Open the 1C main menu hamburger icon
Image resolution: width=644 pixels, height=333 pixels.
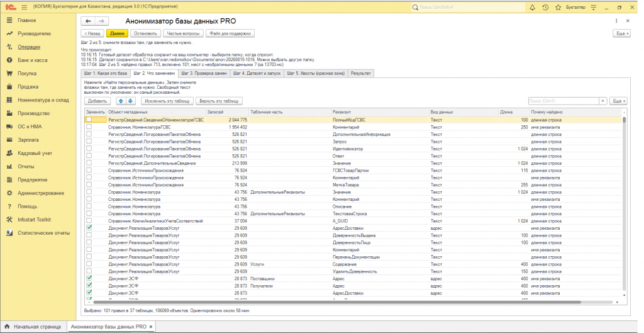tap(25, 7)
